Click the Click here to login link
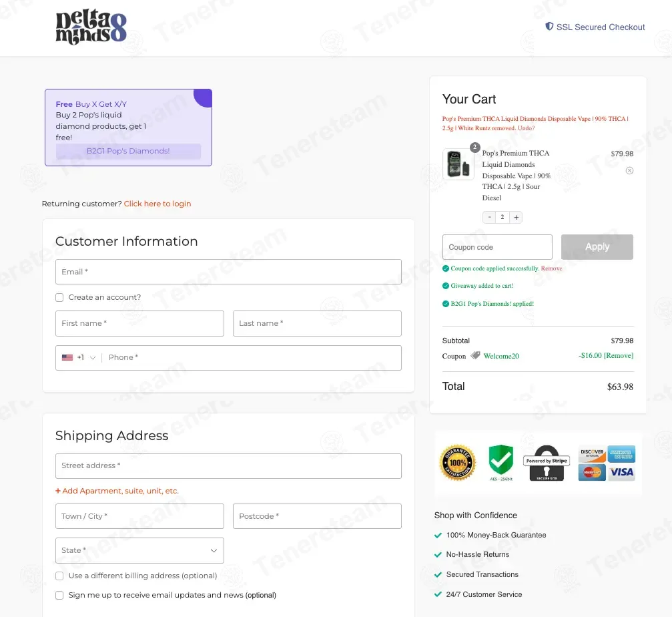Screen dimensions: 672x617 [157, 204]
